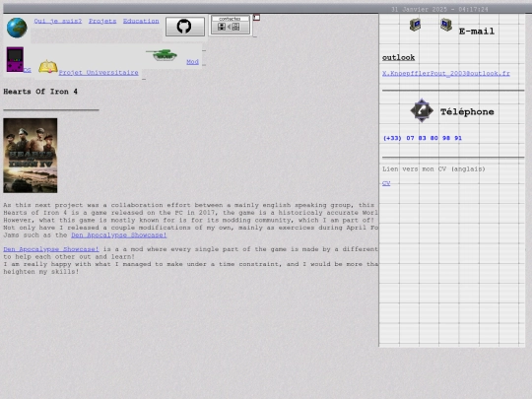The height and width of the screenshot is (399, 532).
Task: Open the 'Qui je suis?' menu link
Action: click(x=58, y=21)
